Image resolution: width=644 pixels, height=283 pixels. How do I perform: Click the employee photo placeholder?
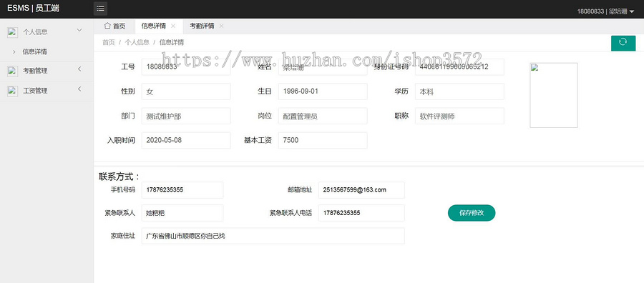(x=554, y=95)
